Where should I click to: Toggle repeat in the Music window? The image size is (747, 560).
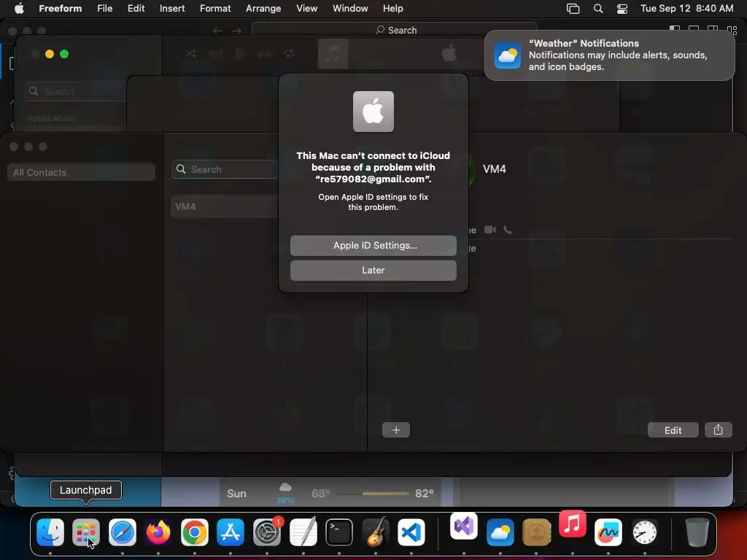(290, 53)
